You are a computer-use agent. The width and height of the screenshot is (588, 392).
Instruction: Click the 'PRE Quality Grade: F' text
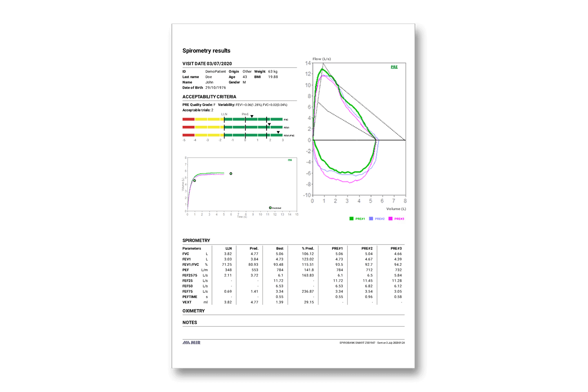click(x=199, y=105)
